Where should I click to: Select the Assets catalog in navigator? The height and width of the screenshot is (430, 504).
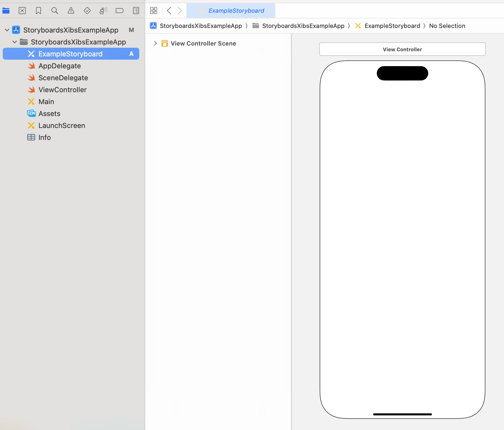[x=49, y=114]
